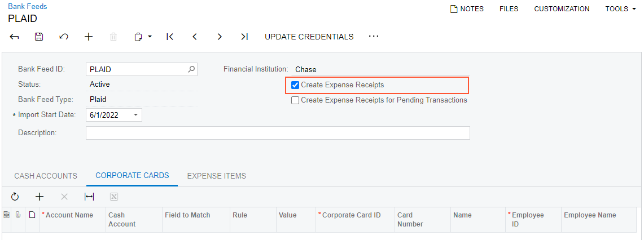Open the more actions ellipsis menu
Screen dimensions: 644x240
[374, 37]
